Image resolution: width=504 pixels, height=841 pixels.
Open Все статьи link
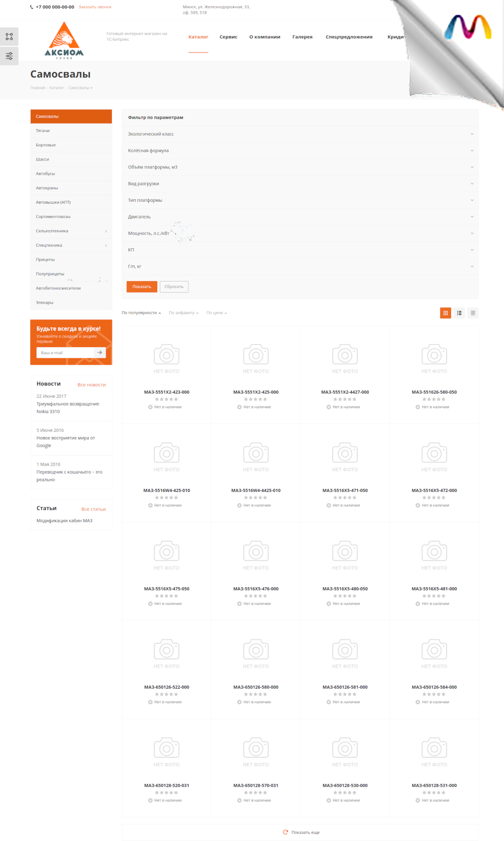[x=94, y=510]
